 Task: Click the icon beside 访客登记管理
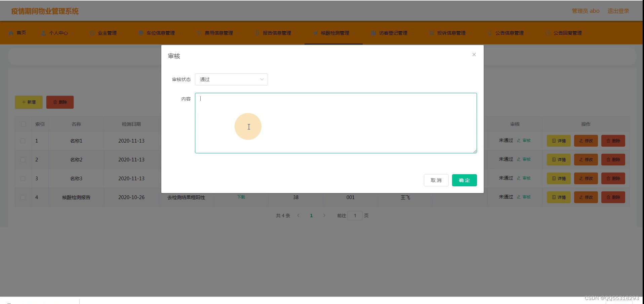point(373,33)
